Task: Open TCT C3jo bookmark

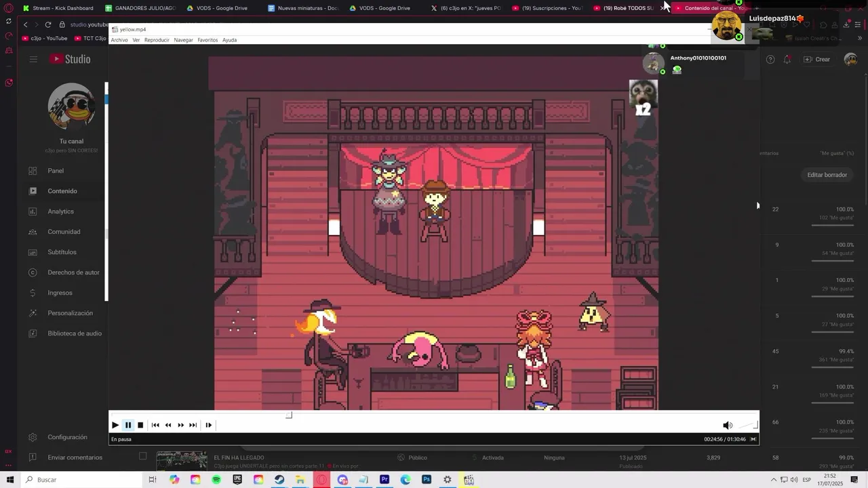Action: (90, 38)
